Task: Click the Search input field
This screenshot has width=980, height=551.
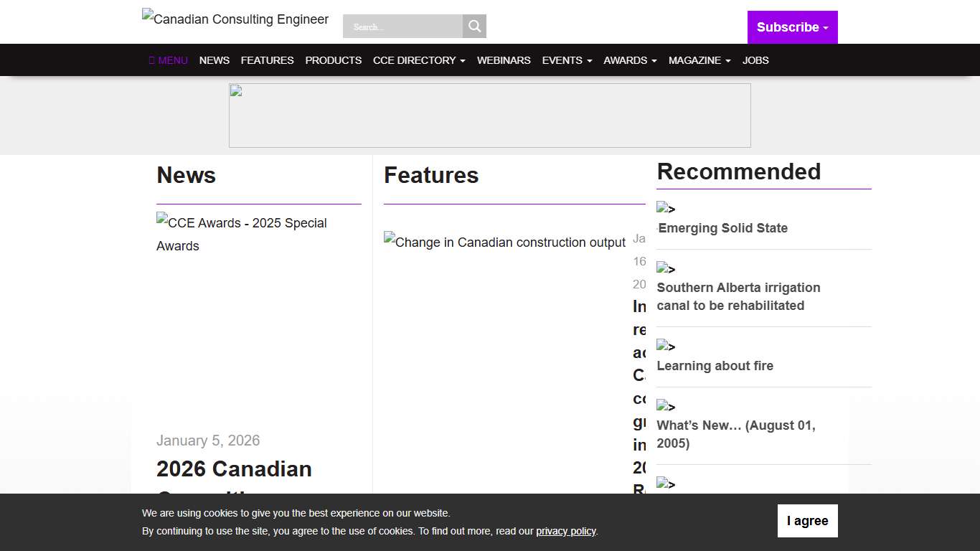Action: pyautogui.click(x=402, y=26)
